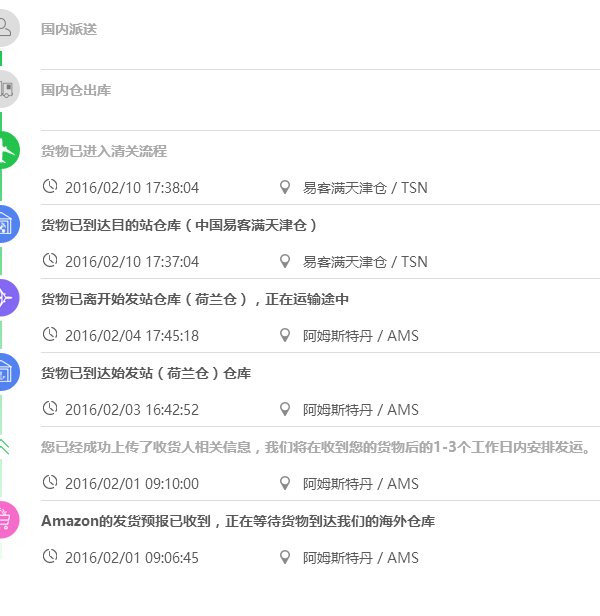Click the pink shopping cart Amazon icon
Screen dimensions: 600x616
pyautogui.click(x=5, y=520)
